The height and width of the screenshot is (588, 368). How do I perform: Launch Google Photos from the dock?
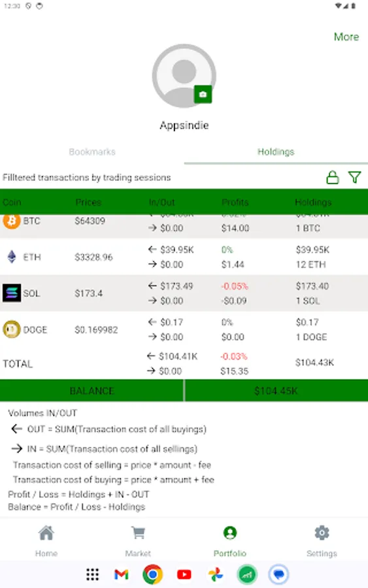pos(215,574)
